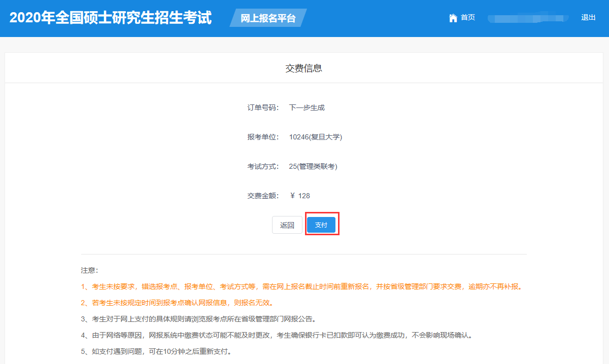Go to 首页 link
609x364 pixels.
[467, 18]
